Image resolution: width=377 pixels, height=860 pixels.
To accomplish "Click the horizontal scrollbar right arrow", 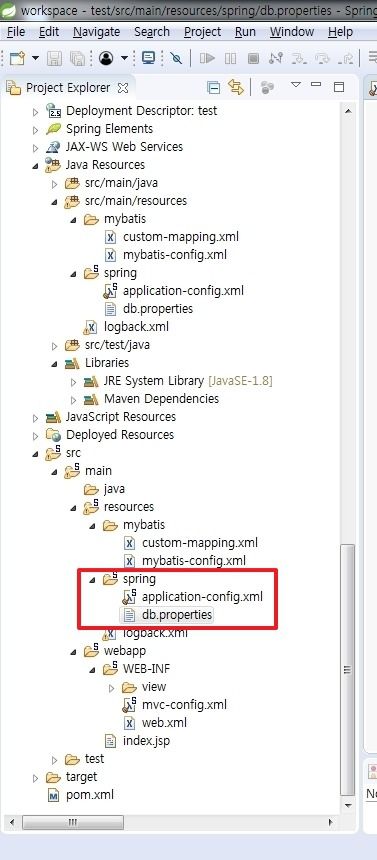I will pos(331,823).
